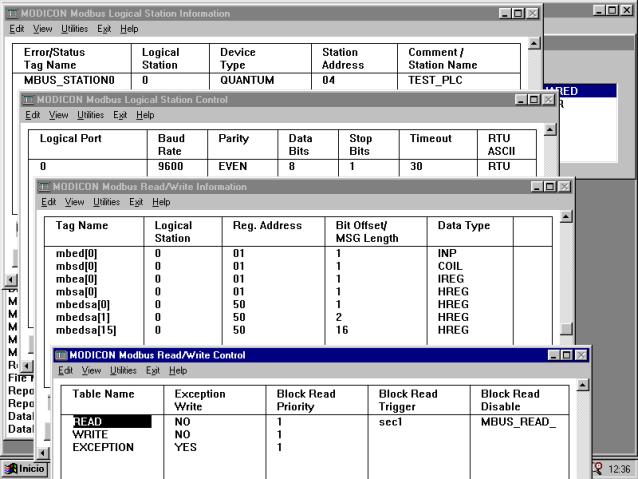Viewport: 638px width, 479px height.
Task: Click RTU protocol value cell
Action: point(499,166)
